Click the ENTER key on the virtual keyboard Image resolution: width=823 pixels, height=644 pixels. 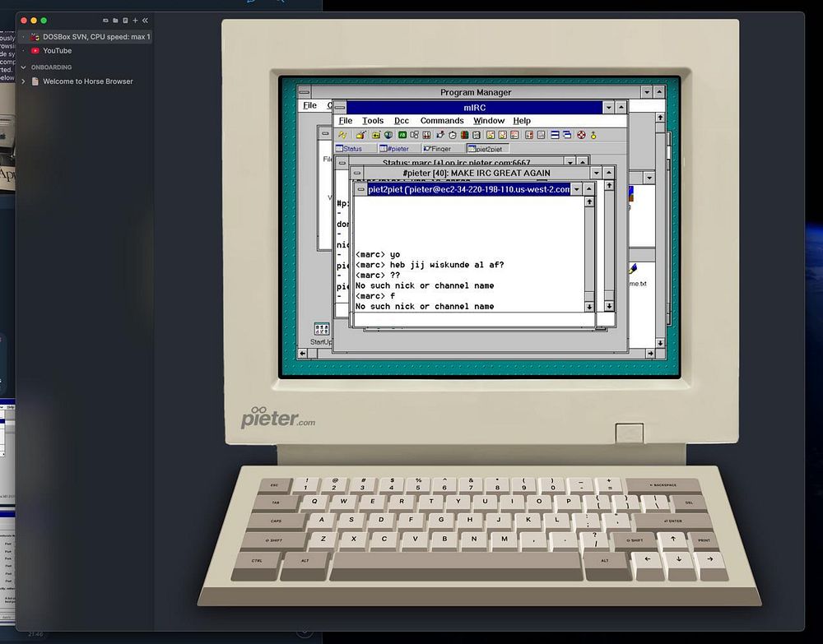click(x=672, y=521)
